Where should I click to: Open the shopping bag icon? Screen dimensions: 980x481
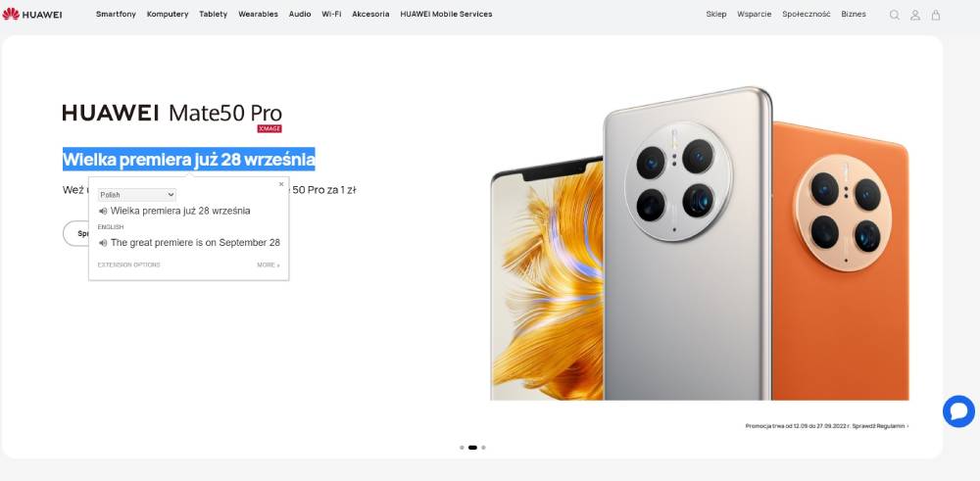[x=936, y=15]
